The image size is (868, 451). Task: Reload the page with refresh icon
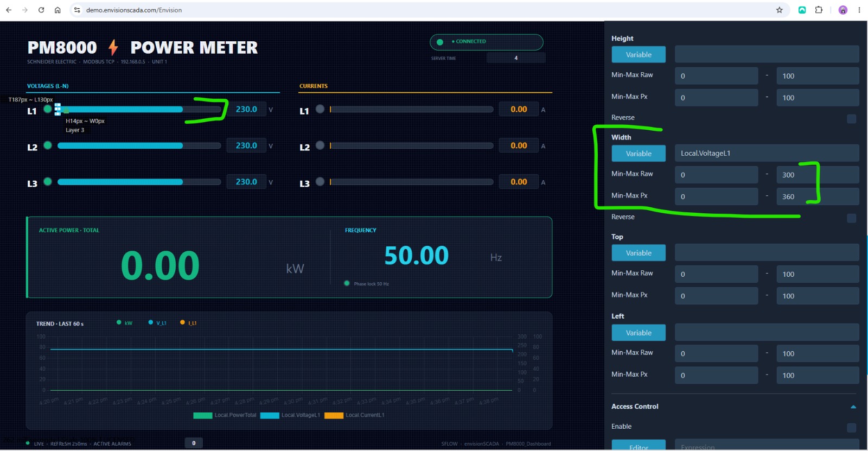[x=41, y=10]
